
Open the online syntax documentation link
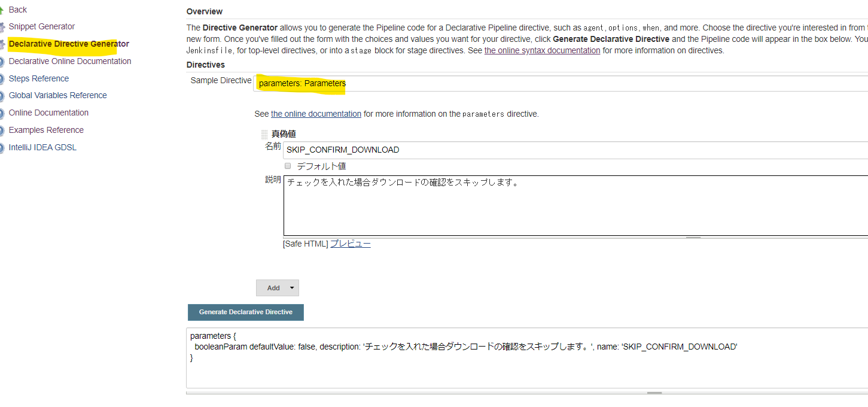pos(542,50)
